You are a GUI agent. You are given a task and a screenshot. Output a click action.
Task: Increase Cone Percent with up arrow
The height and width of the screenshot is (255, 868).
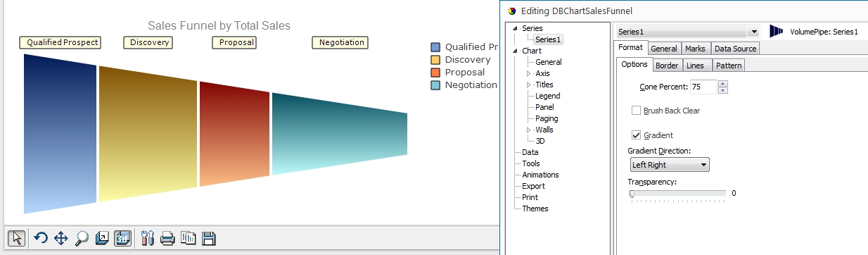coord(723,84)
